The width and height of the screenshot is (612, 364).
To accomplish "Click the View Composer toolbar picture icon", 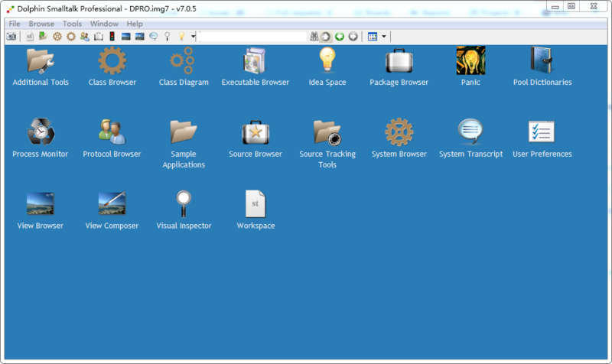I will pos(140,37).
